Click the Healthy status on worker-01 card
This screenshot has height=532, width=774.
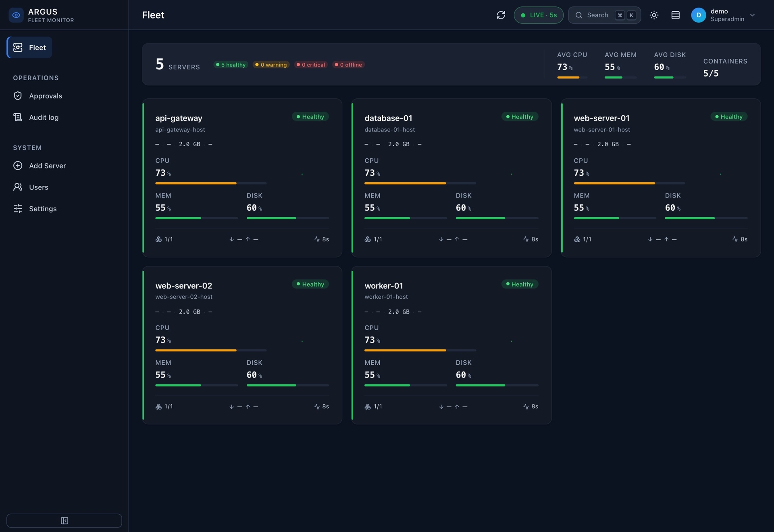coord(520,284)
